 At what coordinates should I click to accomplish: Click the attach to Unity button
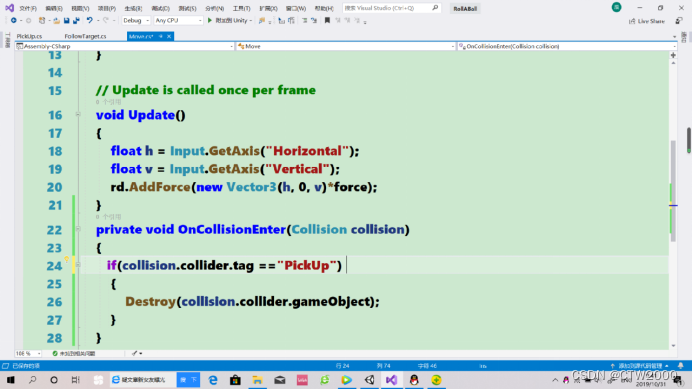[228, 20]
